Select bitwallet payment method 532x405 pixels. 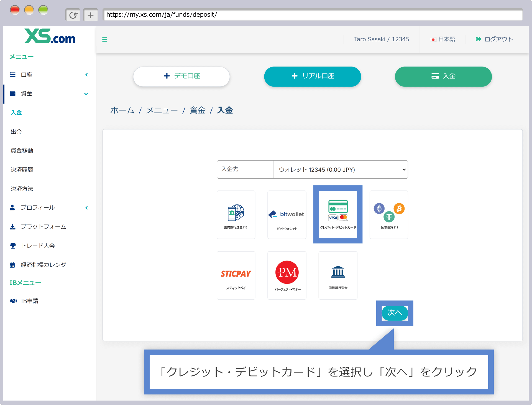pos(287,214)
